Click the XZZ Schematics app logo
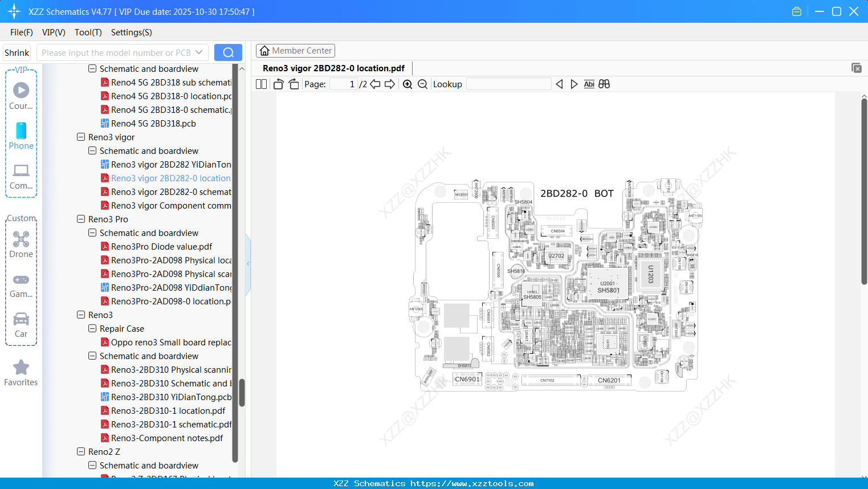 pos(14,11)
